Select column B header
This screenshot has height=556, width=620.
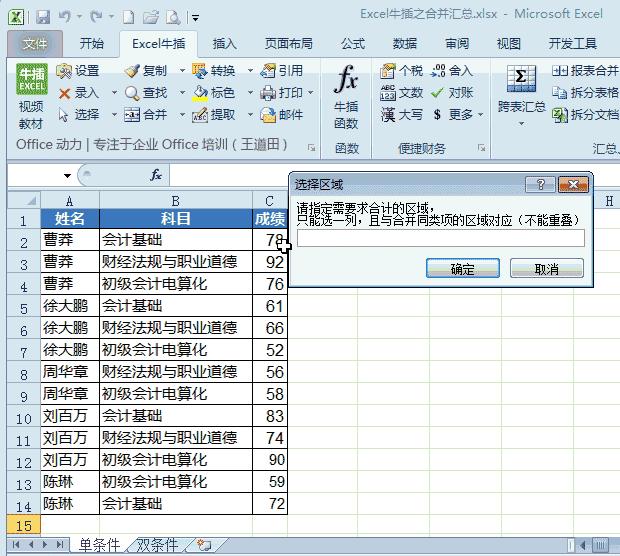click(176, 200)
